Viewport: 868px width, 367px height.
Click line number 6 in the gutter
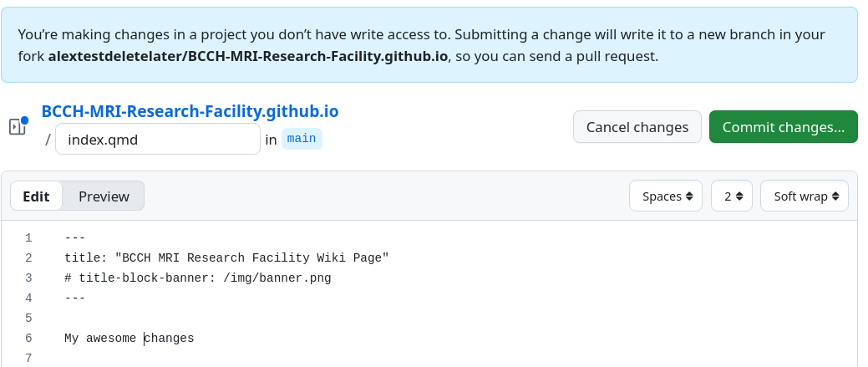click(28, 338)
